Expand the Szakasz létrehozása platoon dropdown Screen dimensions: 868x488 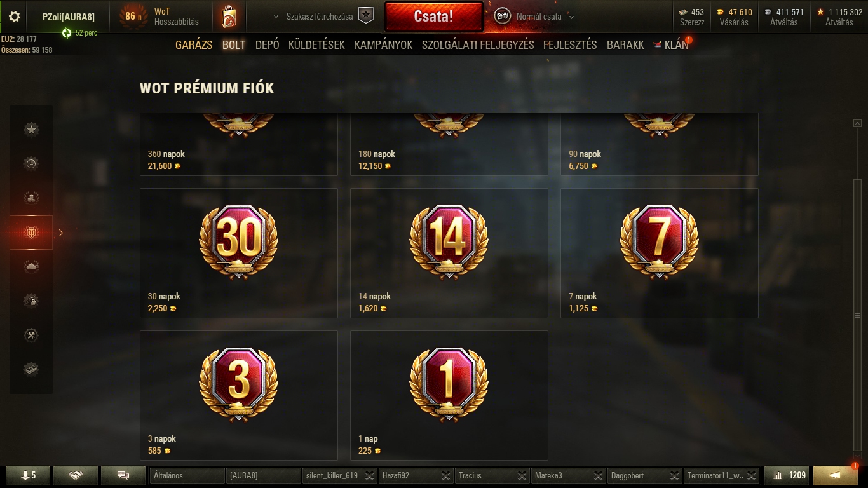pos(276,17)
